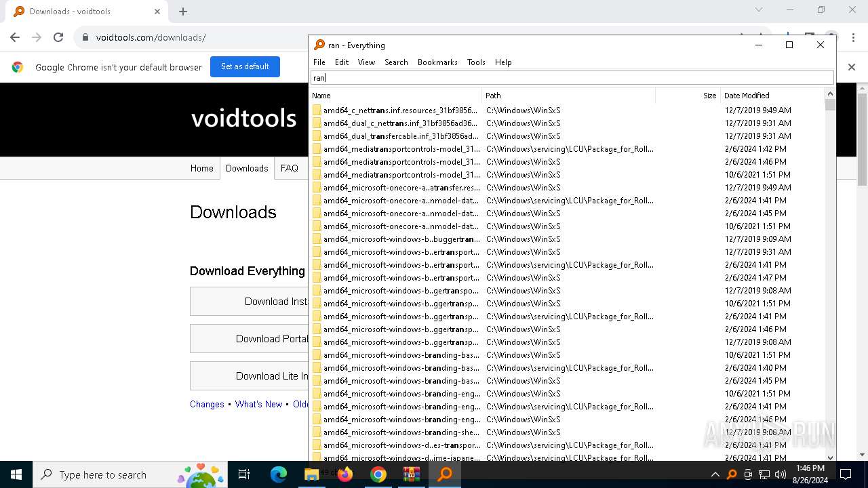The image size is (868, 488).
Task: Select folder icon of amd64_microsoft-onecore-a..atransfer row
Action: click(x=317, y=187)
